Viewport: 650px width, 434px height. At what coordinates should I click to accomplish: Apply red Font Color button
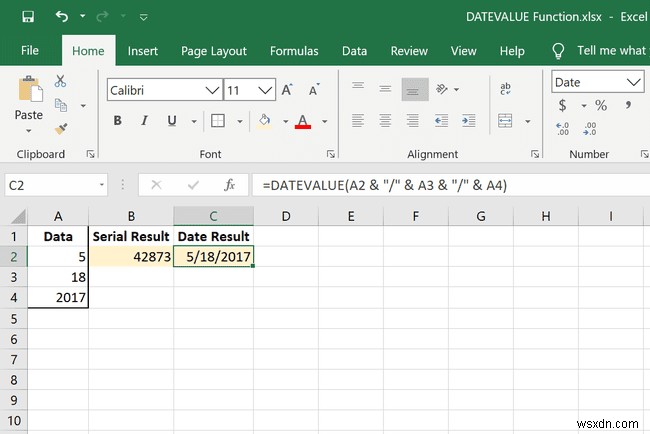[303, 121]
